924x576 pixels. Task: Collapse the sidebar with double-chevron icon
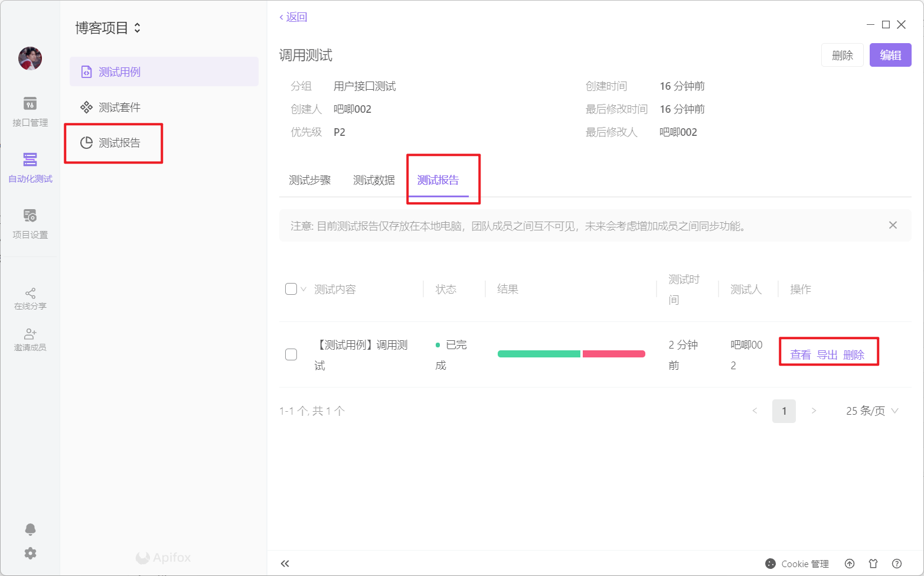pyautogui.click(x=285, y=564)
